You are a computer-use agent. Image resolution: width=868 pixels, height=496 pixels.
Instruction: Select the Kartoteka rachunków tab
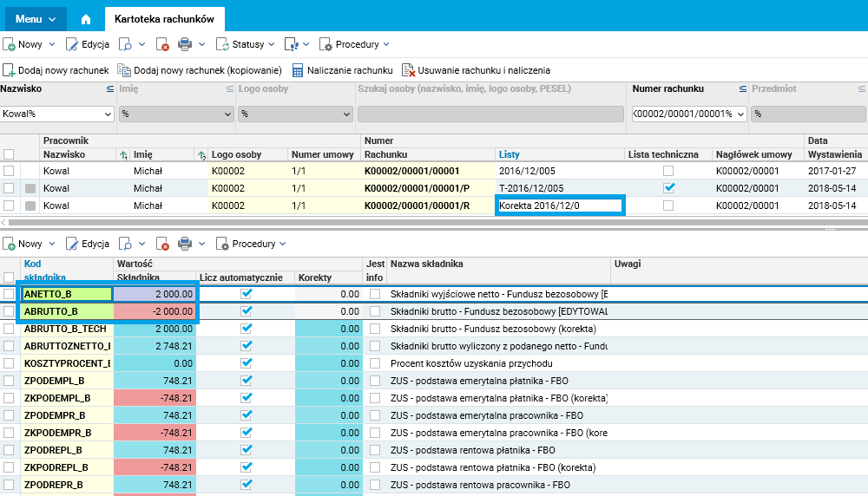(x=164, y=18)
